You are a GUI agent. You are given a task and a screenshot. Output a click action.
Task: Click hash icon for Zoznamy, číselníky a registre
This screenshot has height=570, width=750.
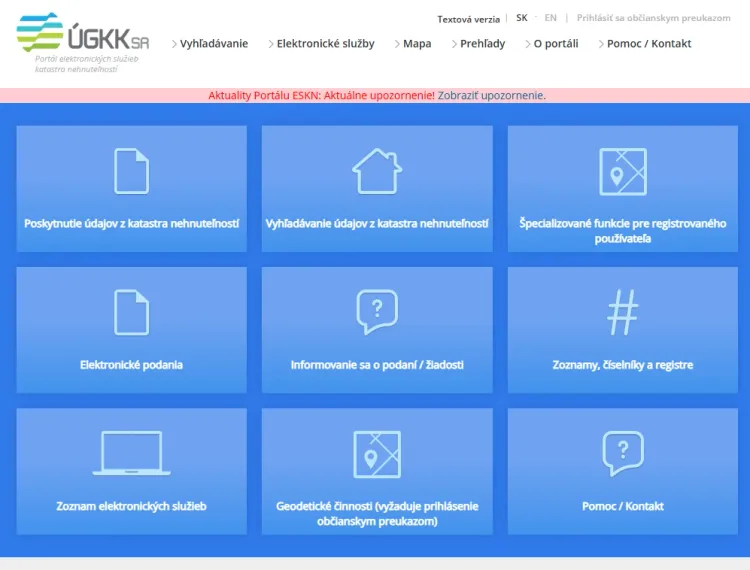pos(622,312)
